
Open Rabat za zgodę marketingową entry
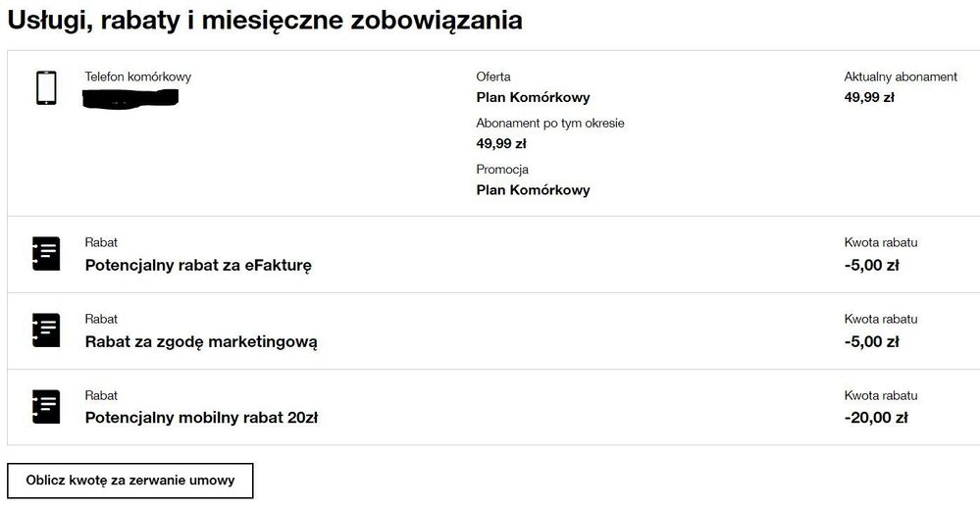pos(201,341)
